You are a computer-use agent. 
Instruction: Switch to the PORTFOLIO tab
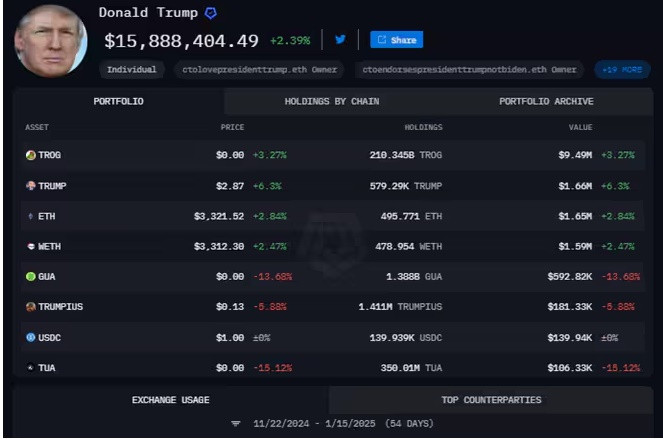tap(118, 102)
